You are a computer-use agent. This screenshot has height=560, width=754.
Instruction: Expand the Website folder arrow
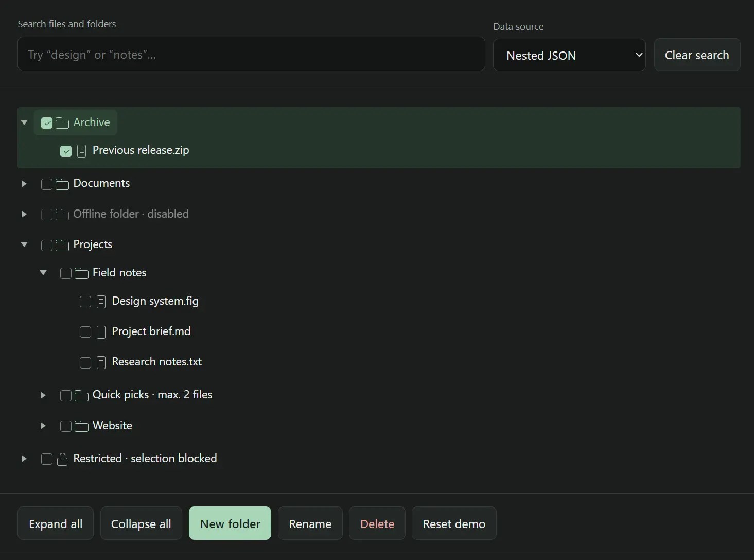[43, 426]
